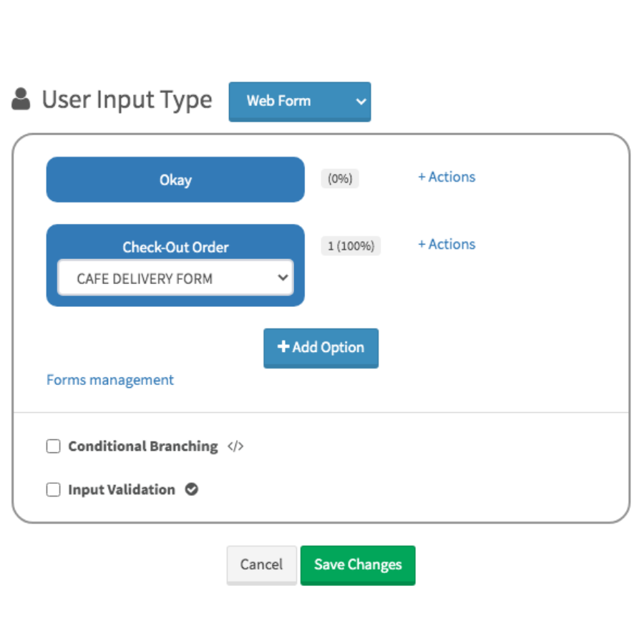
Task: Click the User Input Type heading
Action: pyautogui.click(x=127, y=99)
